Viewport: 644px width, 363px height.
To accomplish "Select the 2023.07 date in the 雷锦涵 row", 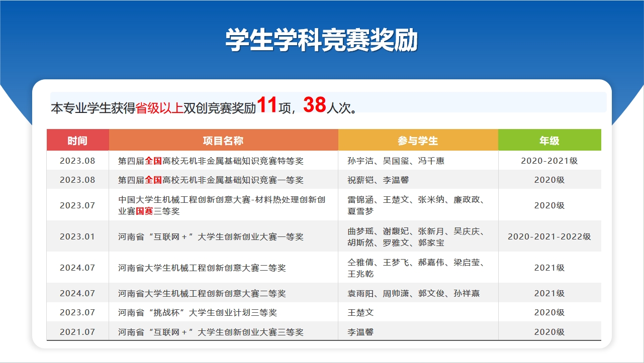I will point(77,205).
